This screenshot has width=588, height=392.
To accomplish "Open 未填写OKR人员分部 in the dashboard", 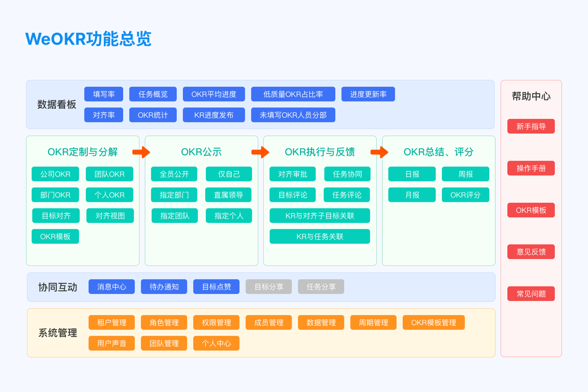I will [293, 115].
